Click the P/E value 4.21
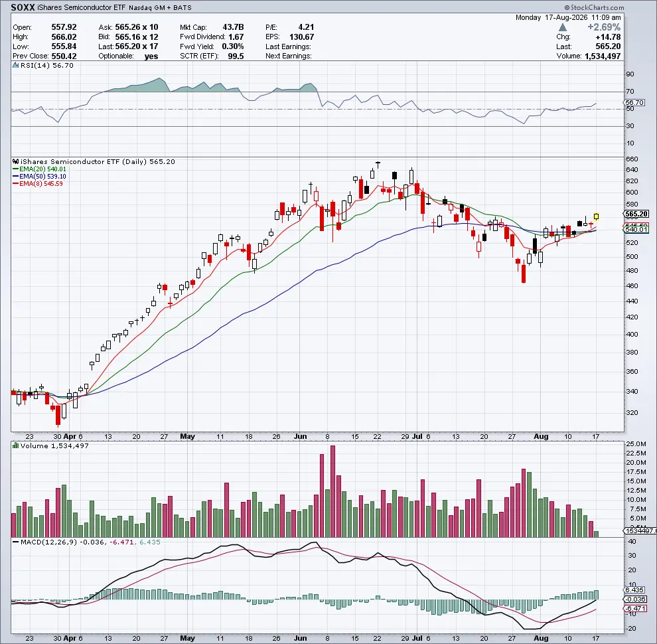This screenshot has height=644, width=657. point(306,27)
